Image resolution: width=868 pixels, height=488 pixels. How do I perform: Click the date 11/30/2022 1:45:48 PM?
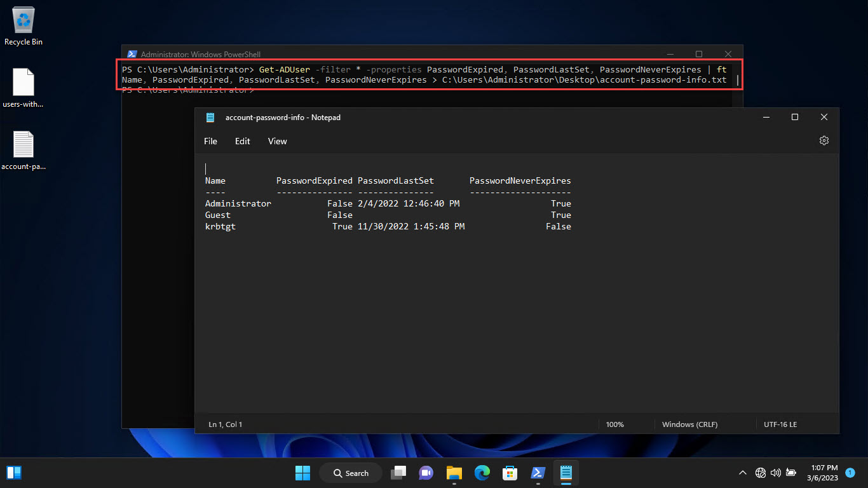411,227
